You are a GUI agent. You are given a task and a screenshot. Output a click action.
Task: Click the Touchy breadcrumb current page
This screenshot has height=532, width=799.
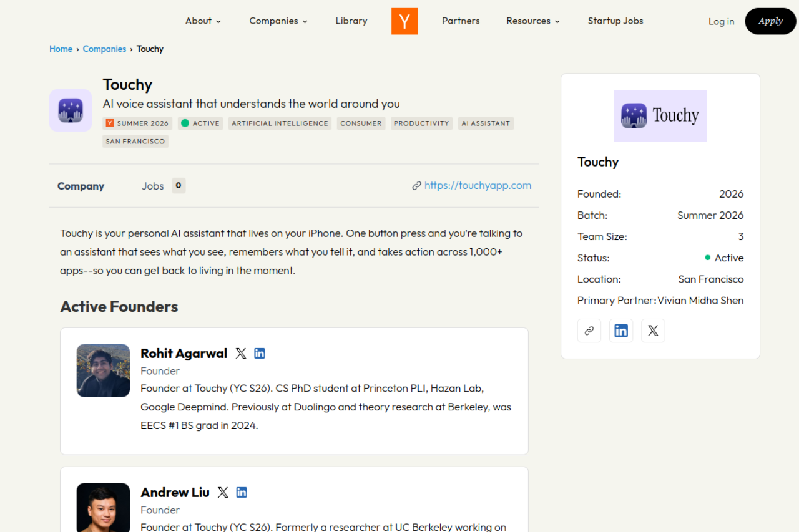pos(150,49)
